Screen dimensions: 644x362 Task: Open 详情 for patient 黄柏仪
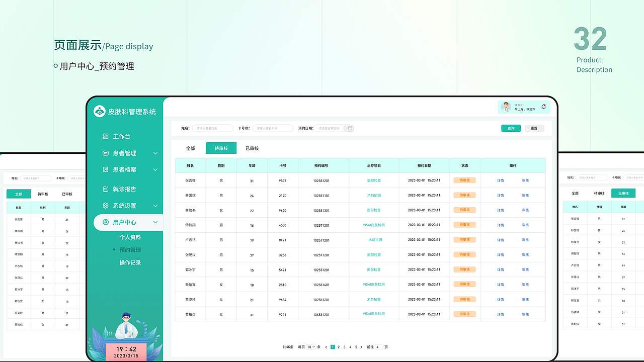[x=501, y=314]
